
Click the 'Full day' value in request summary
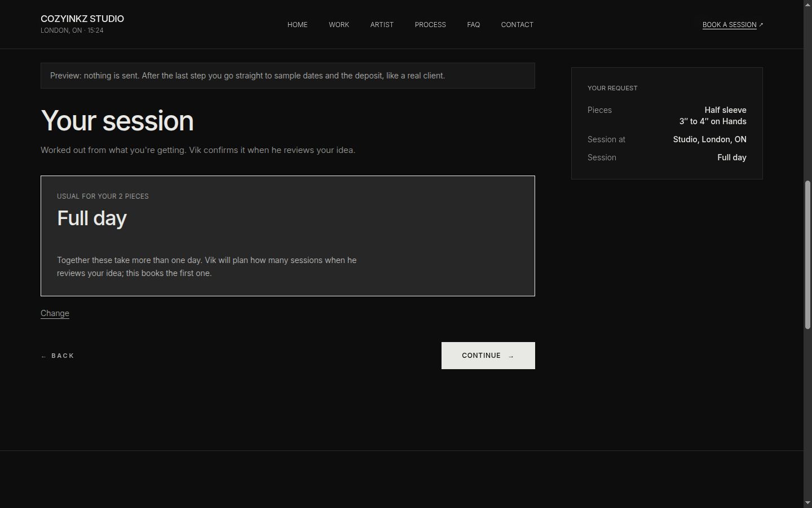coord(732,157)
